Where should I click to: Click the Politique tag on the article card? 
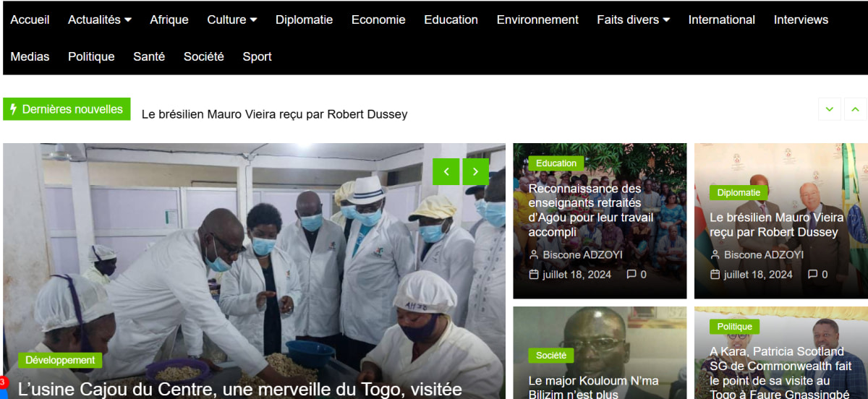coord(735,327)
